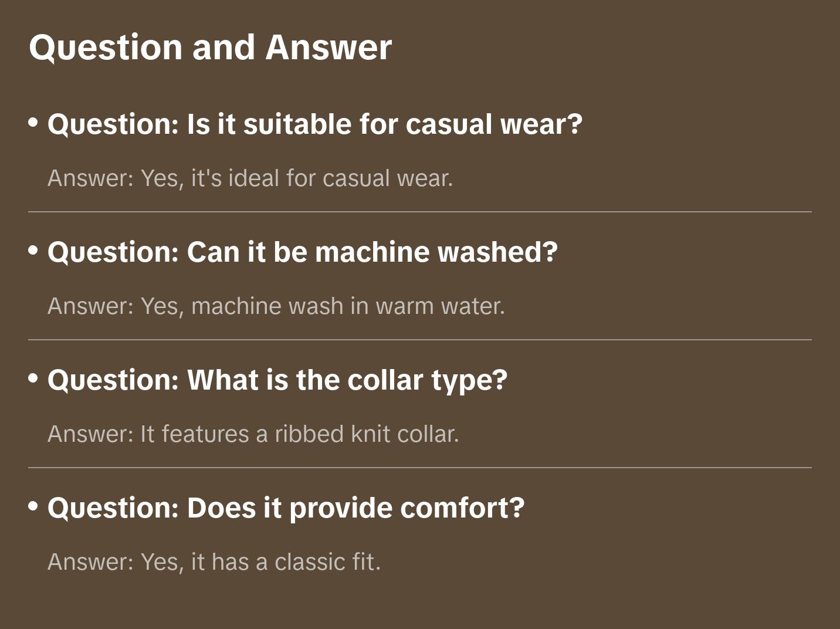Screen dimensions: 840x629
Task: Select the "ribbed knit collar" answer text
Action: point(367,434)
